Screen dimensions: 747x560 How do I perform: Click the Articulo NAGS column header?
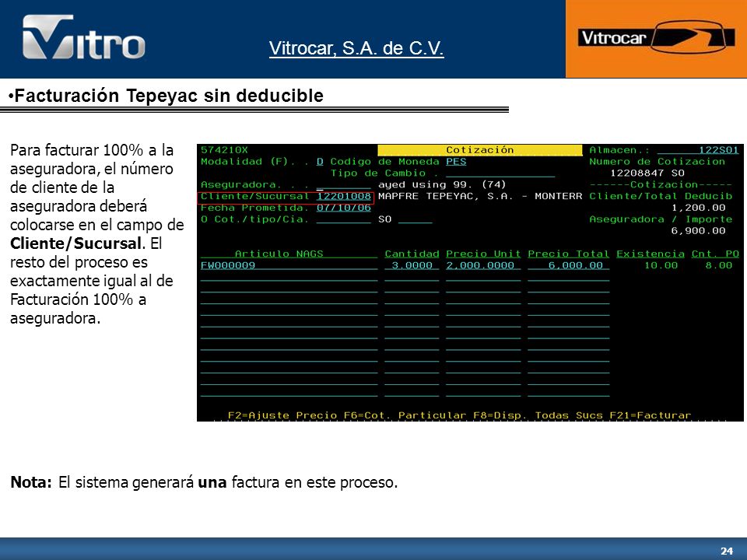[x=279, y=254]
